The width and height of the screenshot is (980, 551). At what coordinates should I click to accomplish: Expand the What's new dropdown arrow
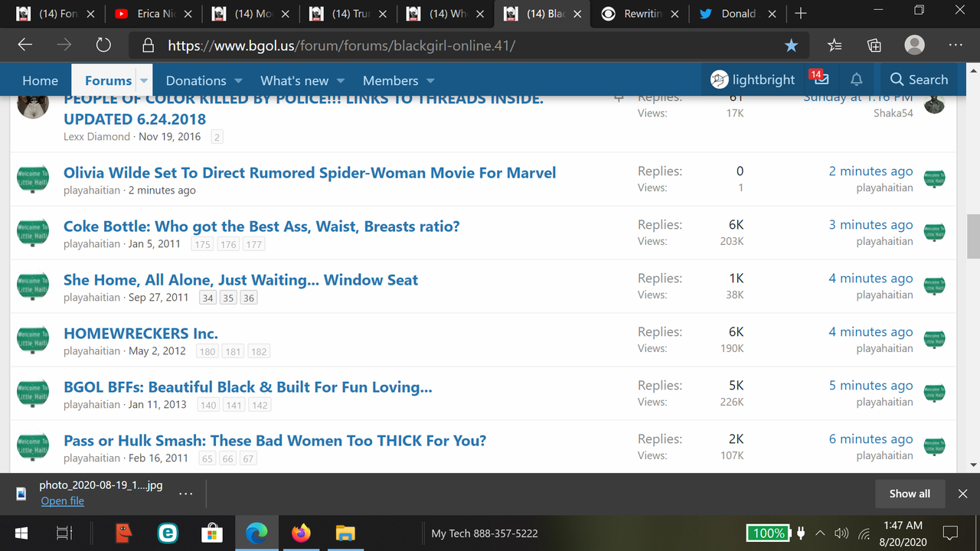341,80
